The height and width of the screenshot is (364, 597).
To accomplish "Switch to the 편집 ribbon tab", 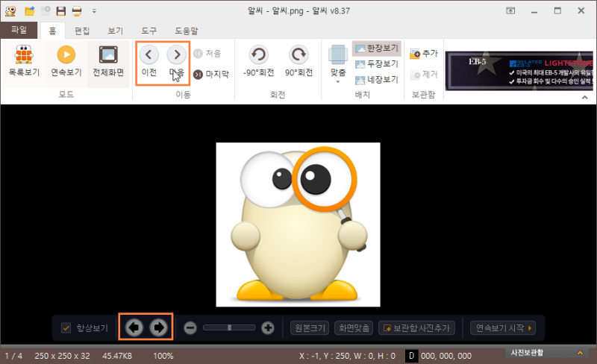I will [82, 31].
